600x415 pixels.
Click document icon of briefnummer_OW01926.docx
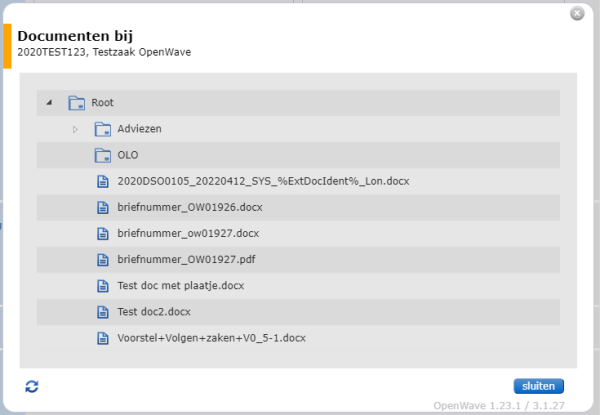point(103,208)
